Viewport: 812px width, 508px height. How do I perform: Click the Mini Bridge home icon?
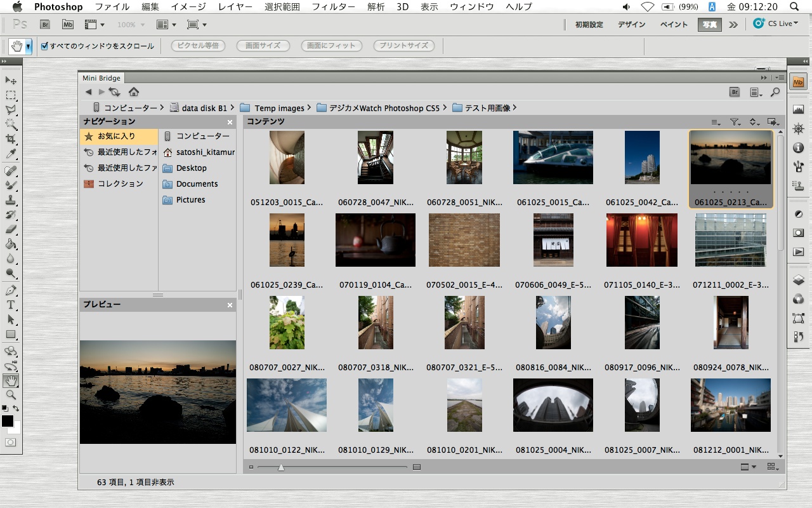pyautogui.click(x=134, y=92)
